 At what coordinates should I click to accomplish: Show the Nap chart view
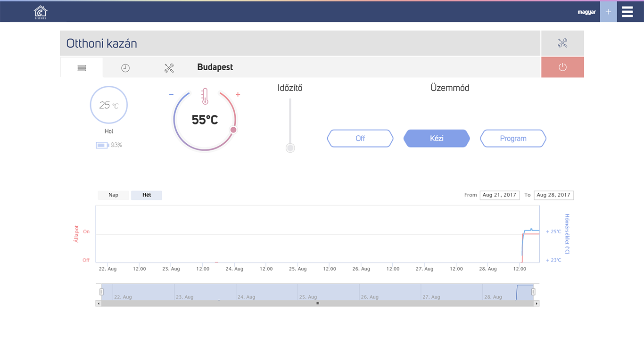click(113, 195)
